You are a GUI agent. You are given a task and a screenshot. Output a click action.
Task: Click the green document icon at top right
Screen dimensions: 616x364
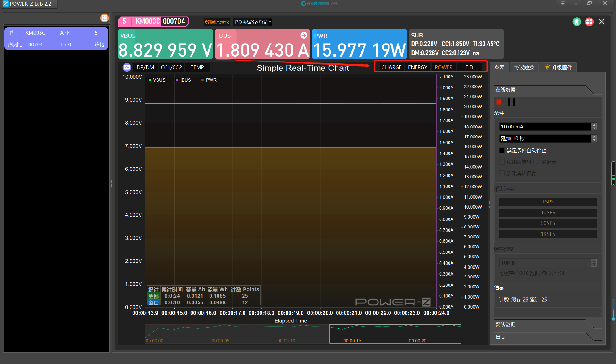(x=577, y=22)
